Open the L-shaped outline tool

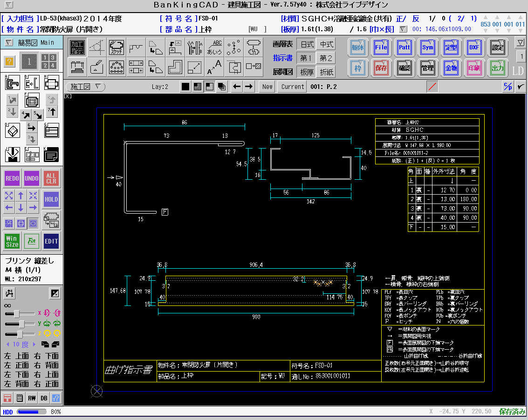[x=175, y=67]
